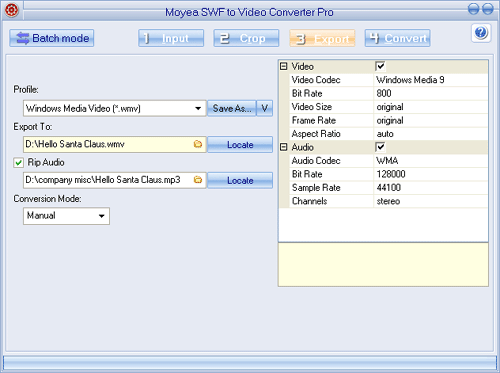Collapse the Video settings group

coord(284,66)
